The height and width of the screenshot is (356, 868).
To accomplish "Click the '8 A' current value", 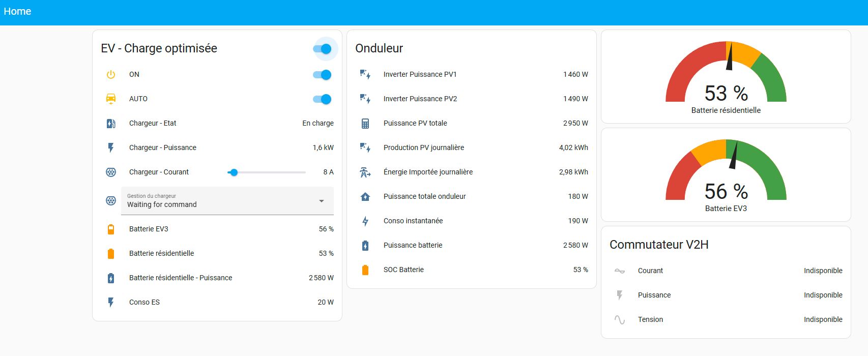I will (329, 172).
